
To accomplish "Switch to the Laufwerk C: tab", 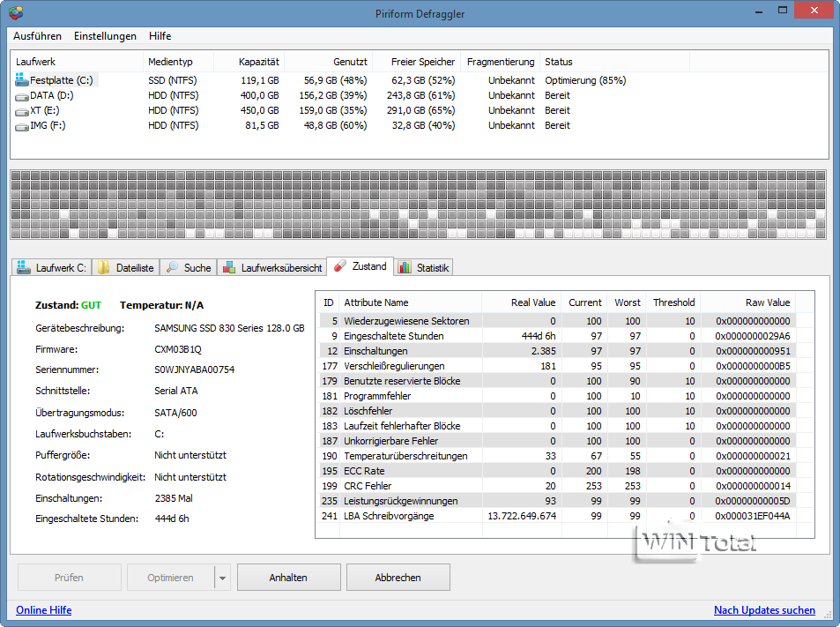I will [51, 267].
